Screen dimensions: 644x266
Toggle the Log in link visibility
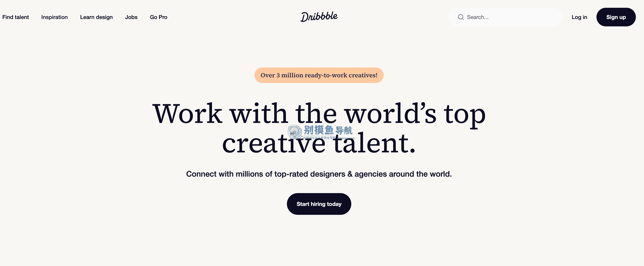point(579,17)
